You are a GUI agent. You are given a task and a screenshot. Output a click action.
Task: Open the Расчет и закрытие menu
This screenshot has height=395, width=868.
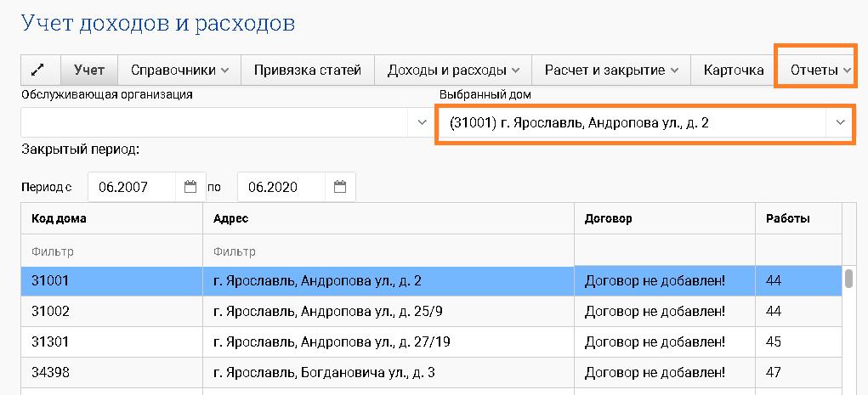(610, 71)
